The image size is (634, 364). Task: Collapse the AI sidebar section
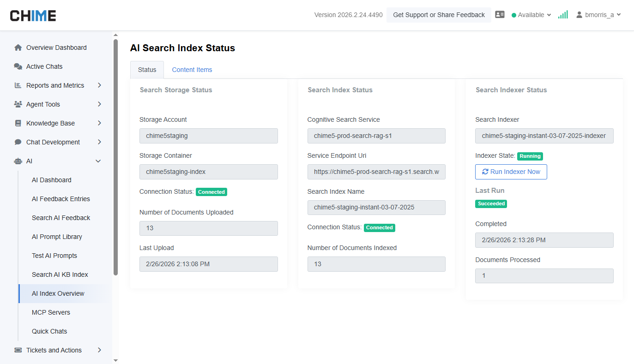click(x=98, y=161)
